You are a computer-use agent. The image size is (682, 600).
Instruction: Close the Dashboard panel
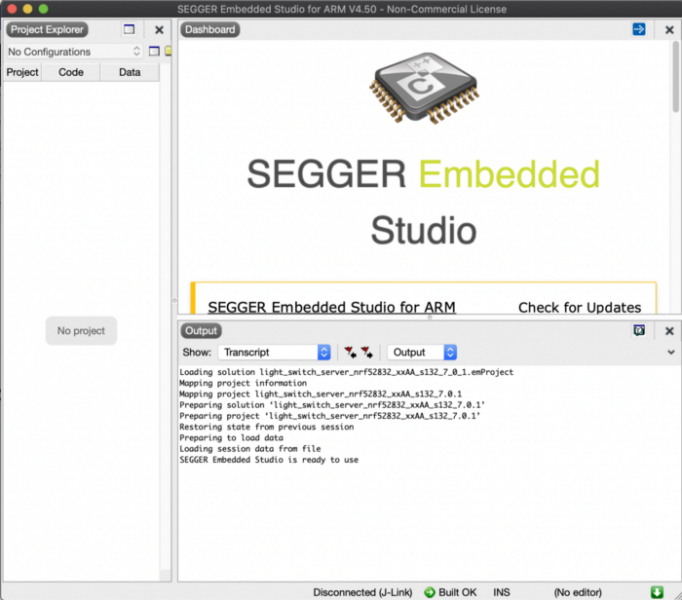point(669,30)
